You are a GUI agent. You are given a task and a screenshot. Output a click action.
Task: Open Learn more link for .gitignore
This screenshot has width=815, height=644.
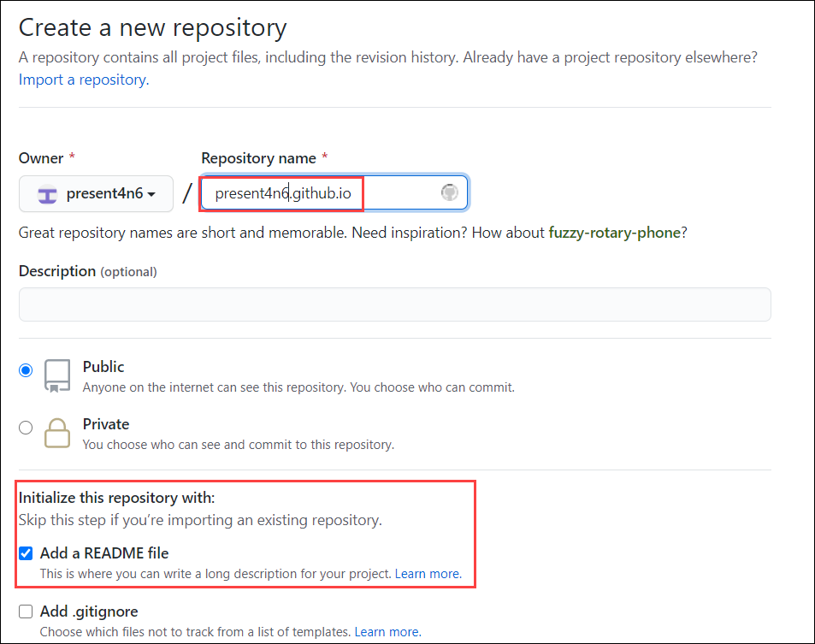click(x=387, y=631)
